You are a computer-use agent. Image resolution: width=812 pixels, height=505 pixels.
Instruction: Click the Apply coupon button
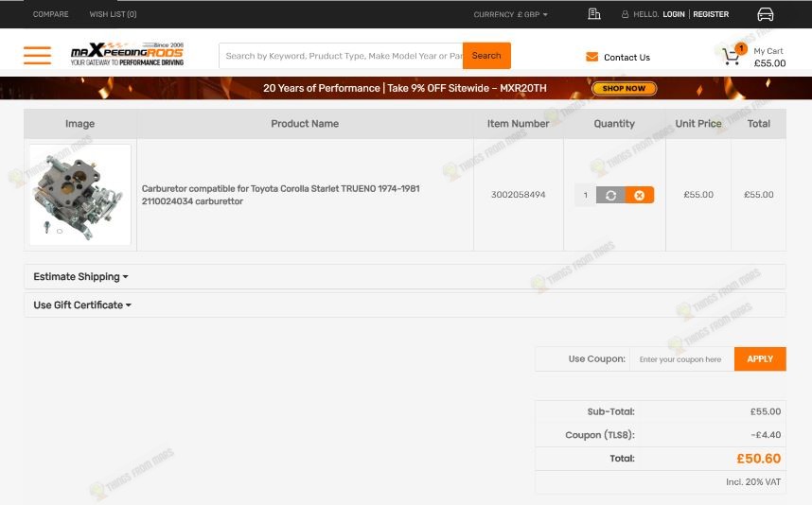[x=760, y=359]
